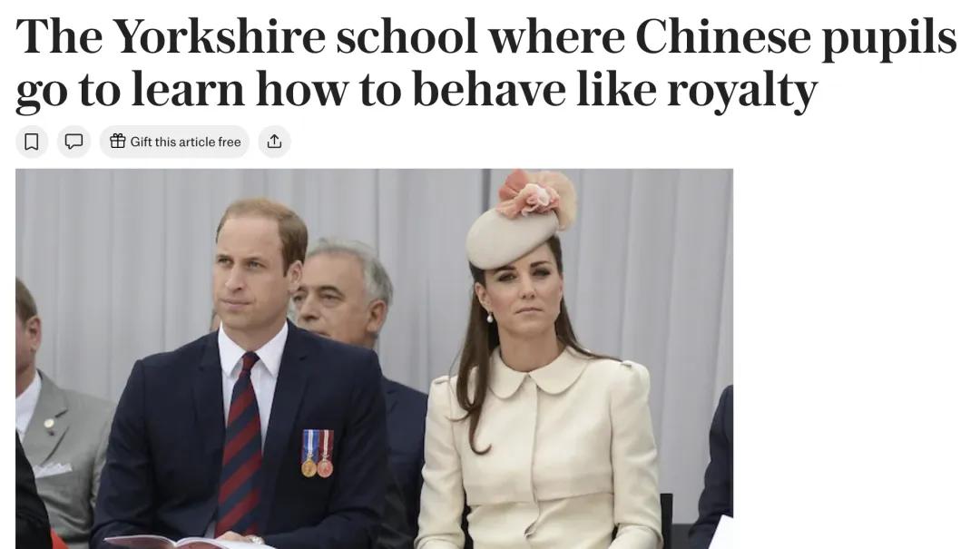
Task: Click the gift box icon
Action: tap(117, 142)
